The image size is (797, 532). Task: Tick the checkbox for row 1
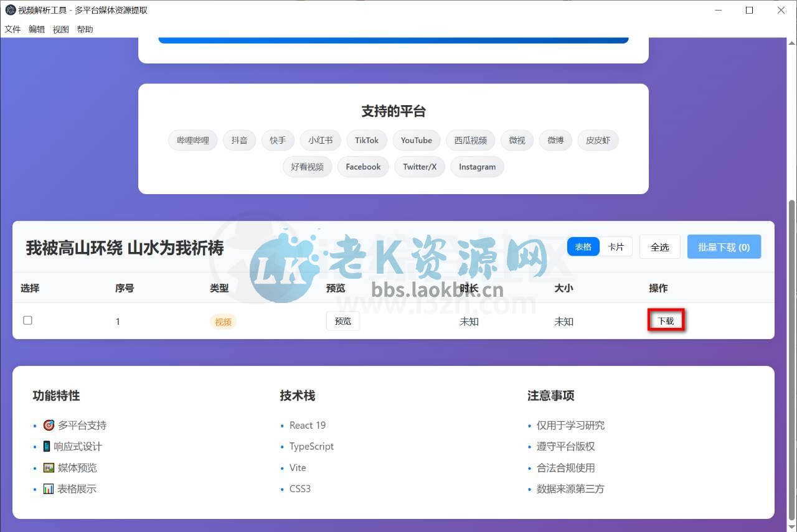27,320
